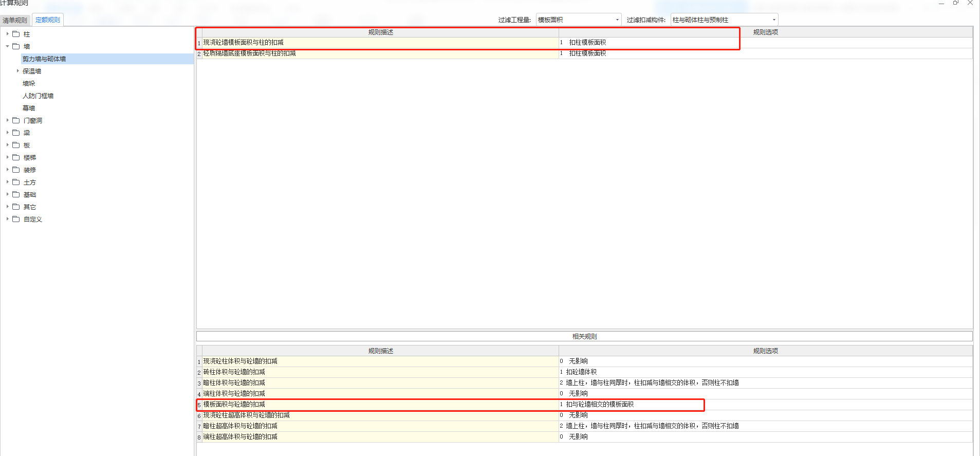This screenshot has width=980, height=456.
Task: Expand the 楼梯 folder arrow
Action: (7, 157)
